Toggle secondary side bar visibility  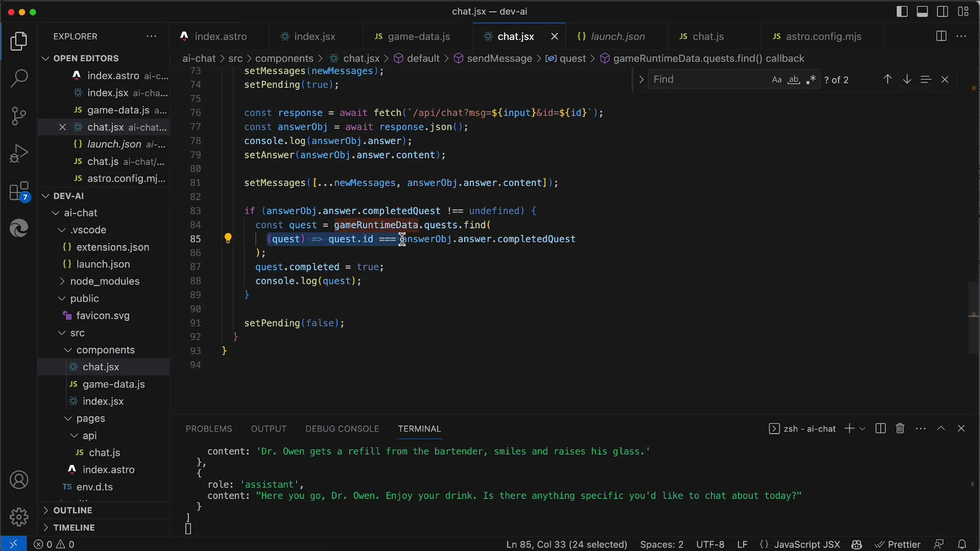tap(943, 11)
